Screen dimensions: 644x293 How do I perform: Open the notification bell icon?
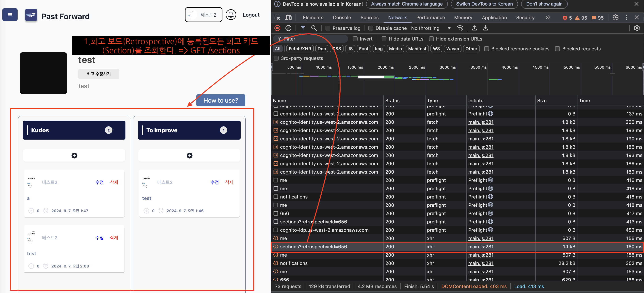click(x=231, y=15)
